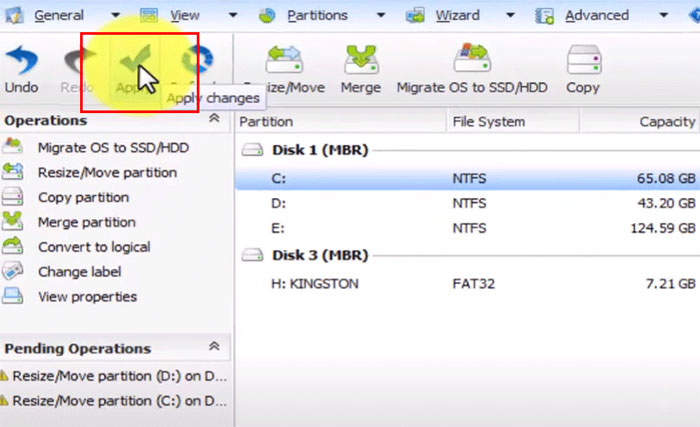Click Migrate OS to SSD/HDD toolbar icon
This screenshot has width=700, height=427.
pos(472,58)
